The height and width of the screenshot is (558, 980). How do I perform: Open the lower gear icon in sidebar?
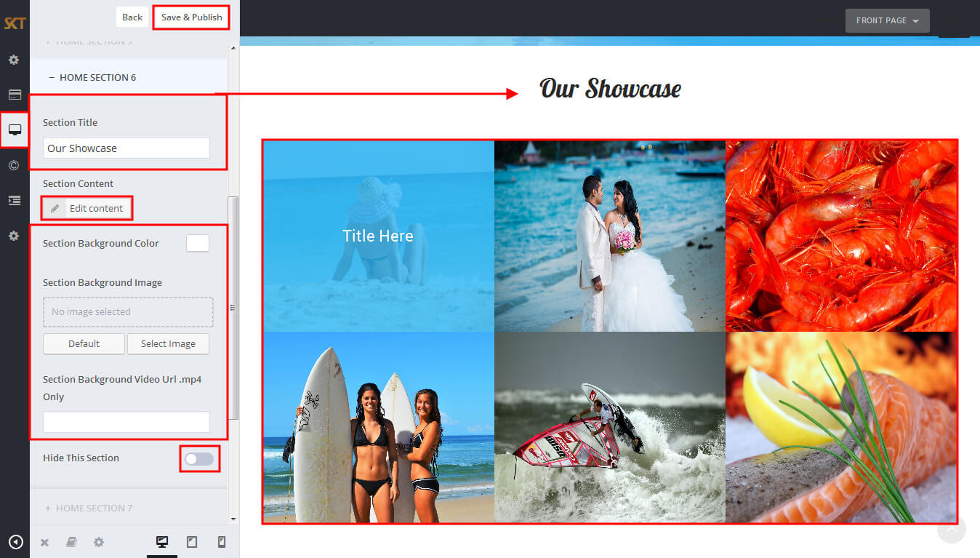pyautogui.click(x=14, y=236)
